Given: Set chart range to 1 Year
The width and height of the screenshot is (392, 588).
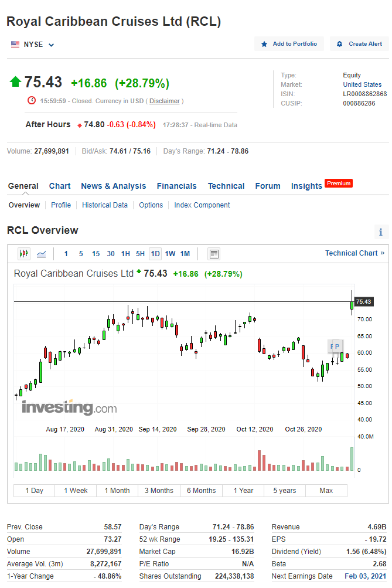Looking at the screenshot, I should point(243,491).
